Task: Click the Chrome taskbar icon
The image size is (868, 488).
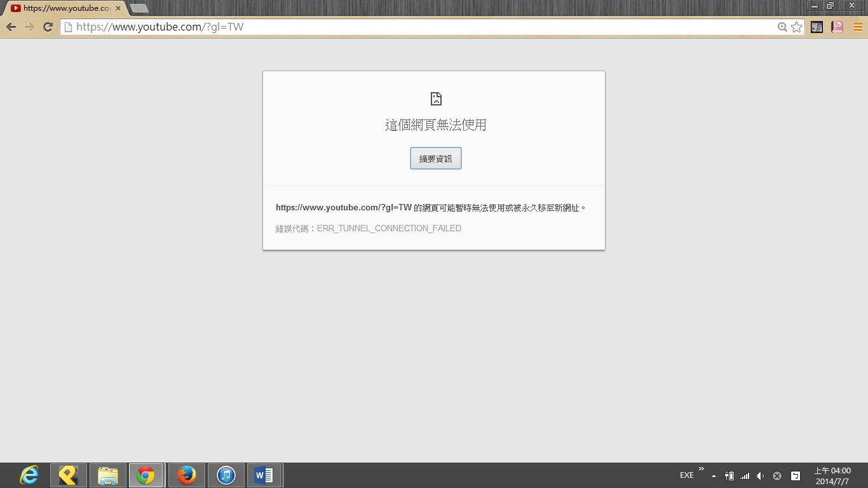Action: point(146,475)
